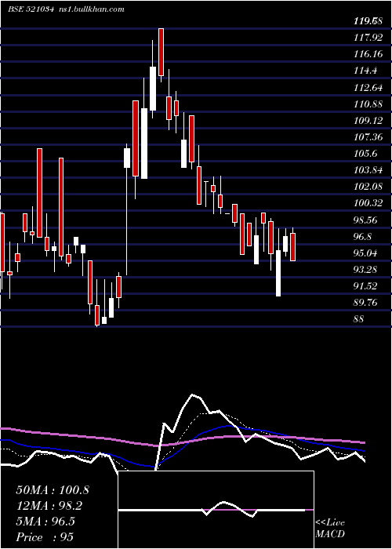Viewport: 392px width, 549px height.
Task: Select the 95.04 price axis label
Action: [365, 253]
